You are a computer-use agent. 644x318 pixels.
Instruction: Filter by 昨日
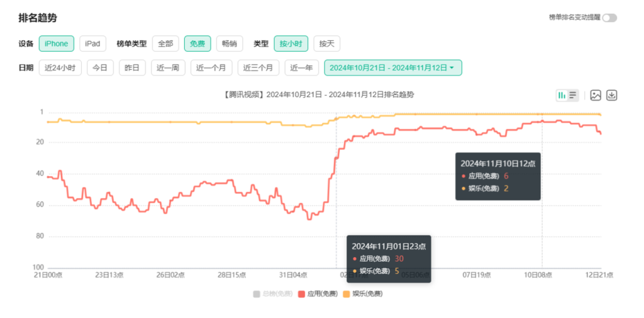[132, 68]
